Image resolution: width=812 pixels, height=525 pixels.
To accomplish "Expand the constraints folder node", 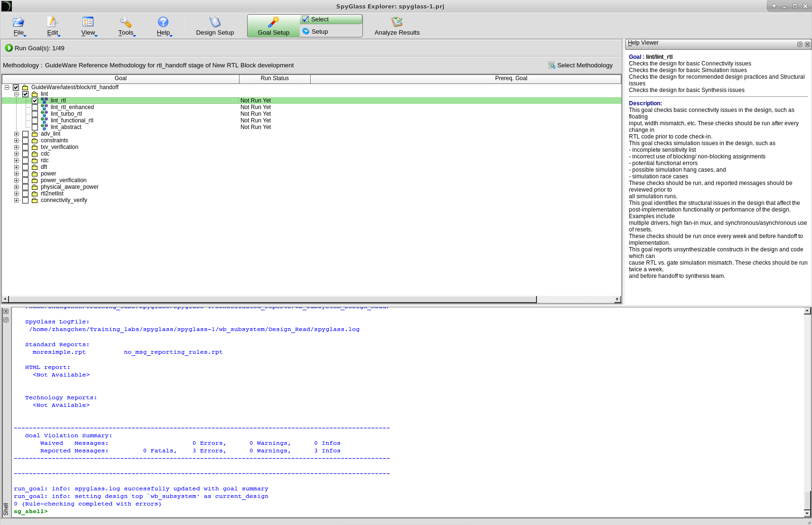I will (x=17, y=140).
